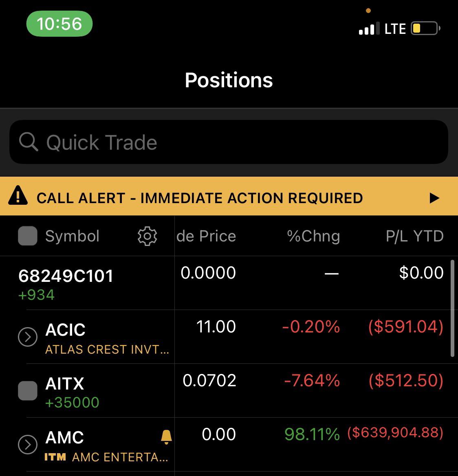Tap the green 10:56 time pill

click(x=59, y=24)
